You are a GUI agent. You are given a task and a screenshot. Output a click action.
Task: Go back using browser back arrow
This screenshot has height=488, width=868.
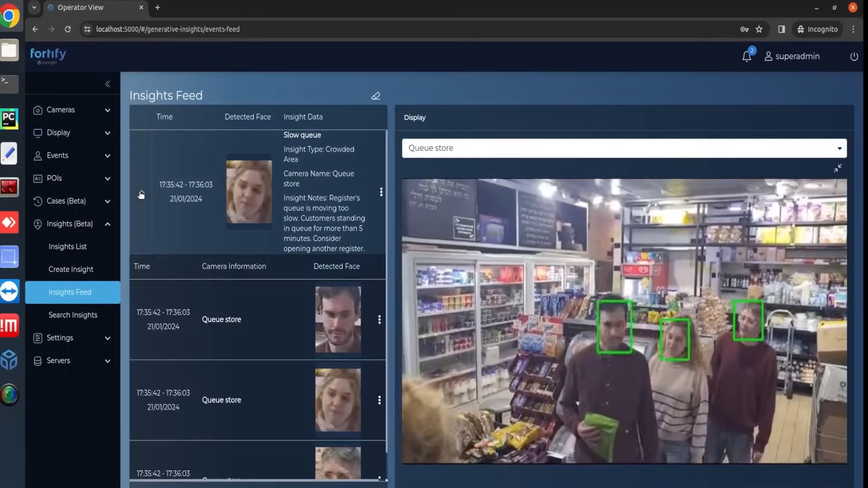pyautogui.click(x=35, y=29)
